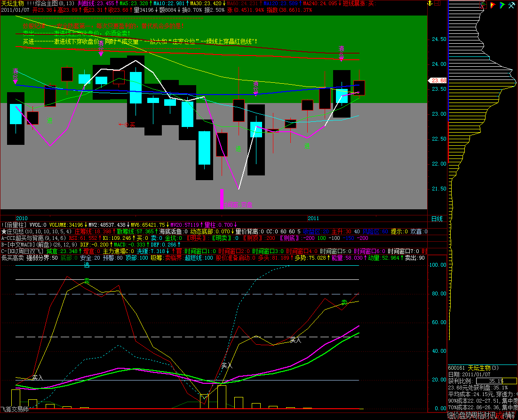518x420 pixels.
Task: Switch to the 细 tab
Action: point(451,415)
